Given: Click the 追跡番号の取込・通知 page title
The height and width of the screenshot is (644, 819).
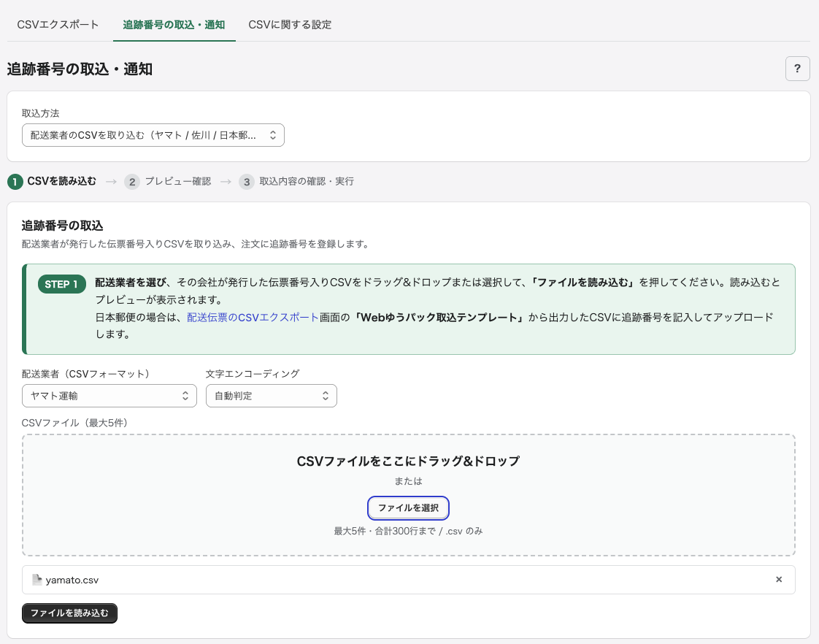Looking at the screenshot, I should click(80, 69).
